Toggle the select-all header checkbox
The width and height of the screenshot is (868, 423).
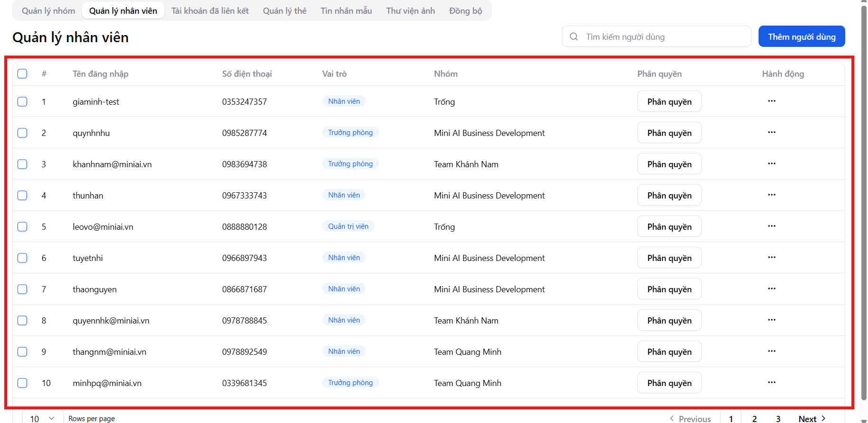tap(22, 74)
